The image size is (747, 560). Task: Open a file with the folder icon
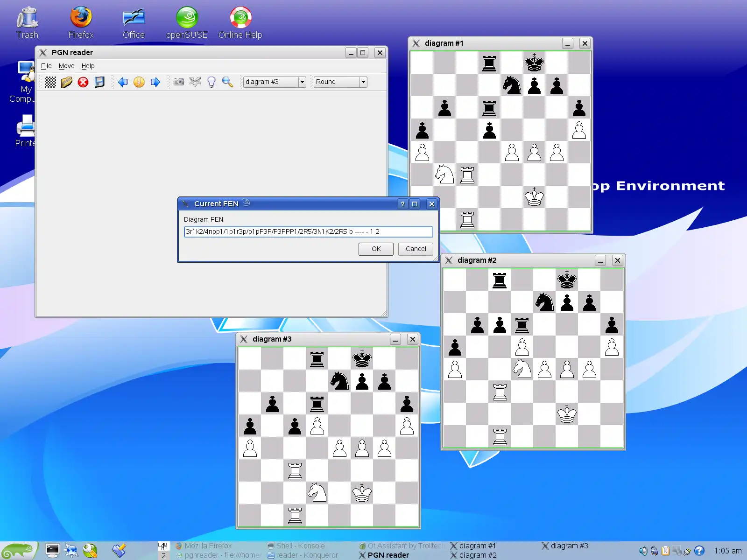click(x=67, y=82)
